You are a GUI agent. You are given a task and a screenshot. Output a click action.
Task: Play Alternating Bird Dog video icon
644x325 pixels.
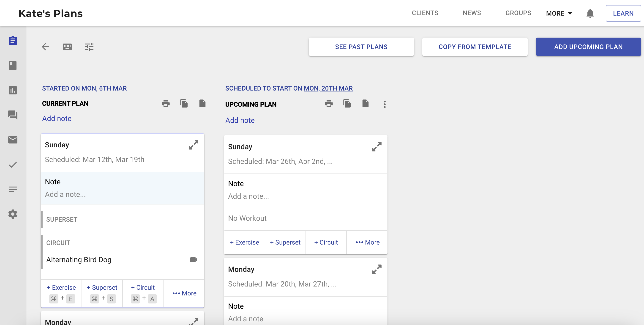[194, 260]
